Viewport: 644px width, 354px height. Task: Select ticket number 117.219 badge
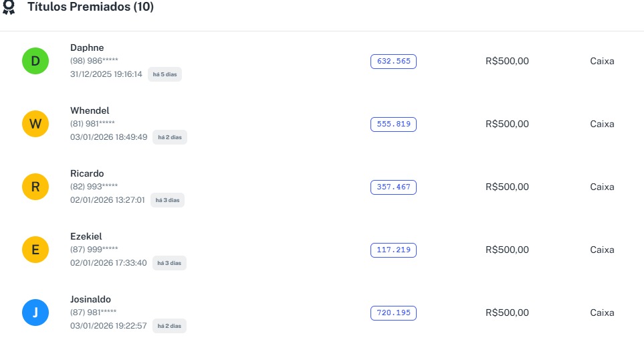point(393,250)
